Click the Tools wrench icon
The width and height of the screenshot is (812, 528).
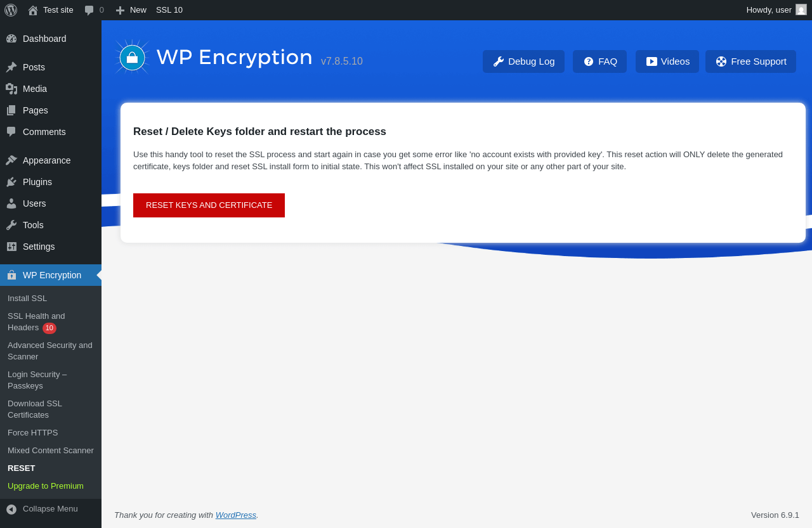click(x=11, y=225)
